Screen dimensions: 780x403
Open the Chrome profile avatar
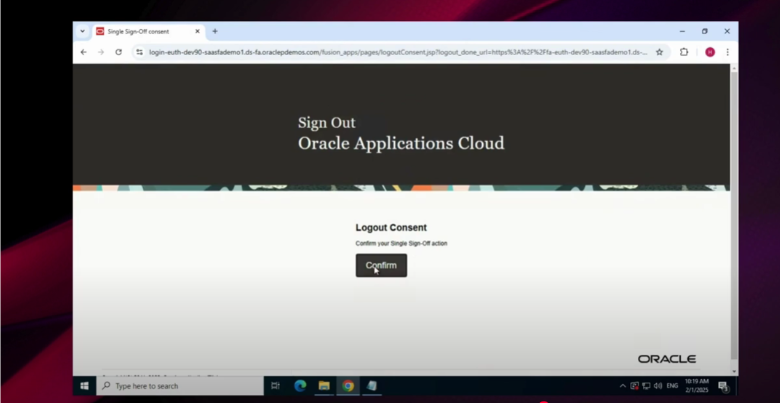[x=710, y=52]
